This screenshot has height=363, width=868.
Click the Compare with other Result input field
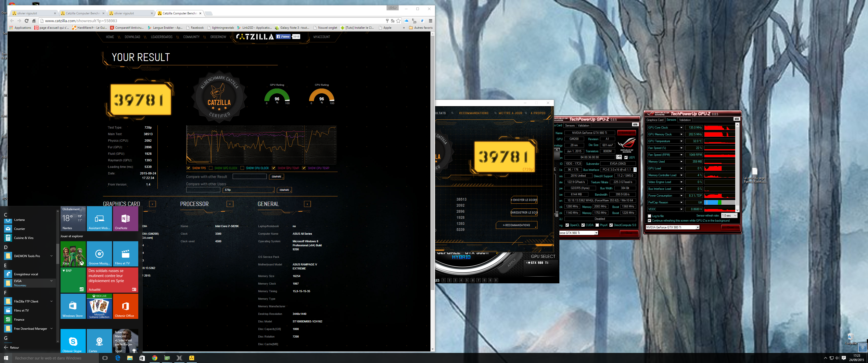tap(249, 177)
